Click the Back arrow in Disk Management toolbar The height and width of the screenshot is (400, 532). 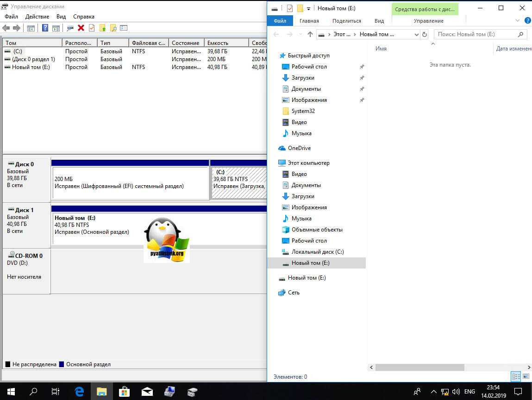coord(6,28)
